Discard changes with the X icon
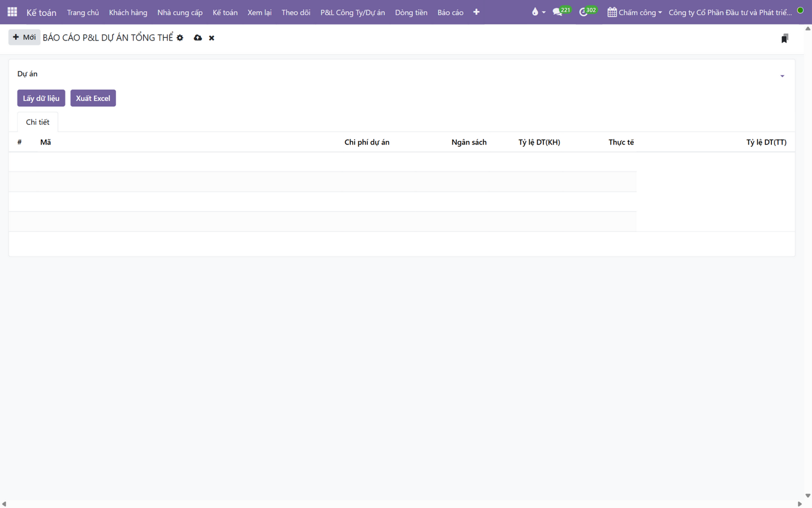This screenshot has height=508, width=812. coord(211,38)
